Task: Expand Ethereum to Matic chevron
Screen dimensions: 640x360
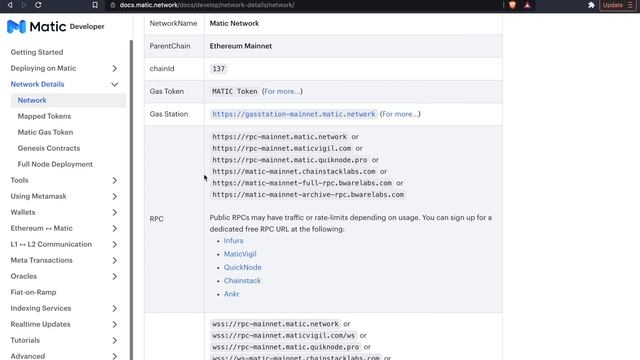Action: pyautogui.click(x=115, y=228)
